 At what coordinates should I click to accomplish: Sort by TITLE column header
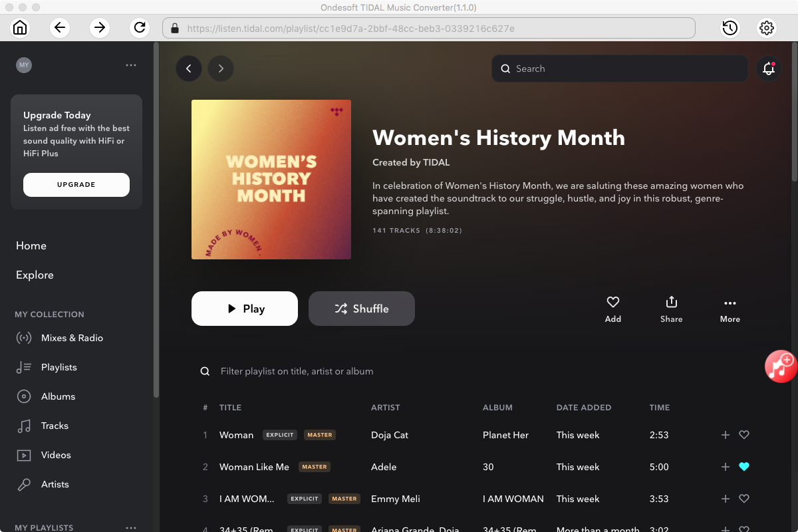(x=230, y=408)
